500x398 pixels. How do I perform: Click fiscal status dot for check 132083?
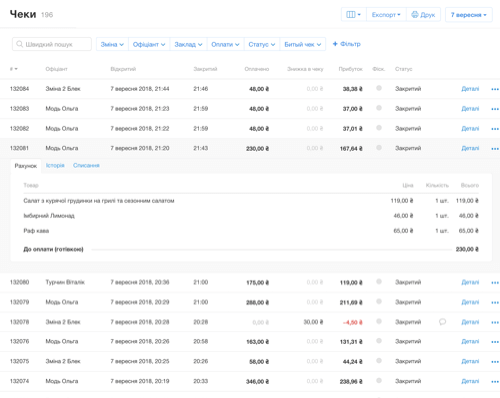379,108
